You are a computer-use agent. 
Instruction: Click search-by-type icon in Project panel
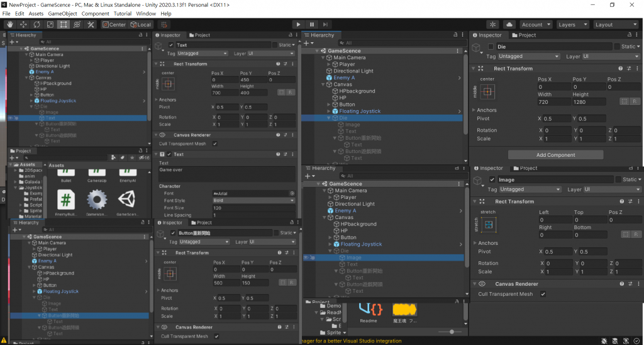click(x=114, y=157)
